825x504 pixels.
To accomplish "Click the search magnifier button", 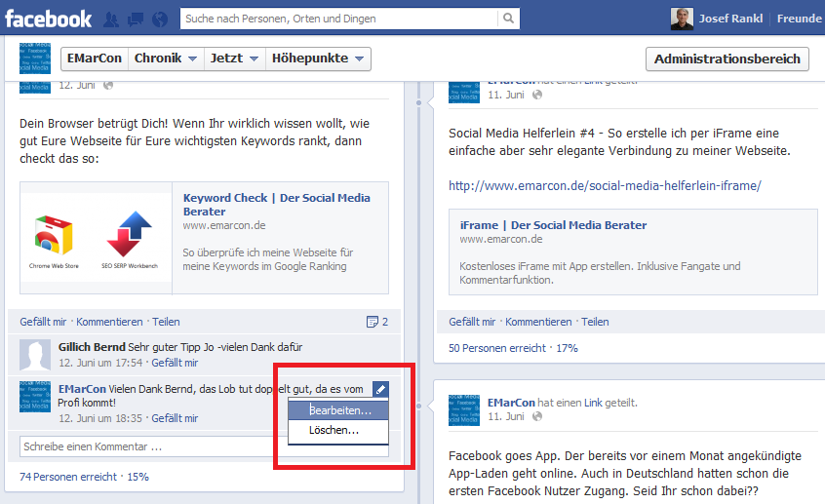I will (508, 19).
